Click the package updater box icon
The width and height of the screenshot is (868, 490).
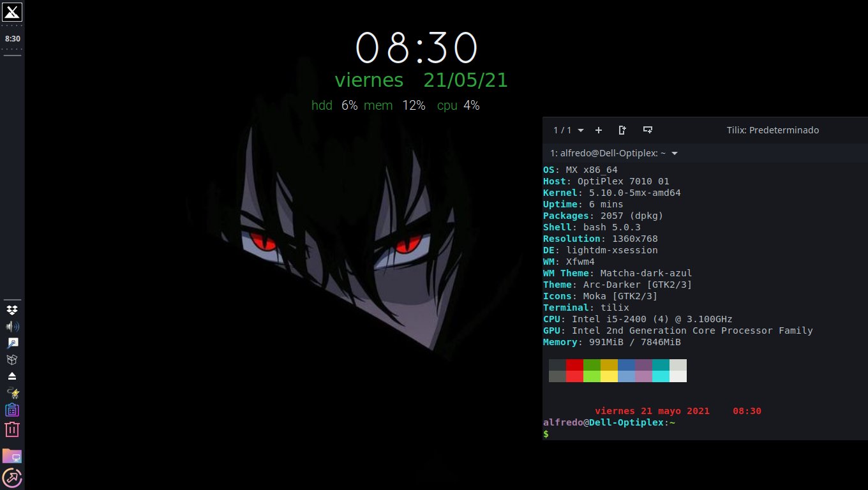pyautogui.click(x=12, y=360)
